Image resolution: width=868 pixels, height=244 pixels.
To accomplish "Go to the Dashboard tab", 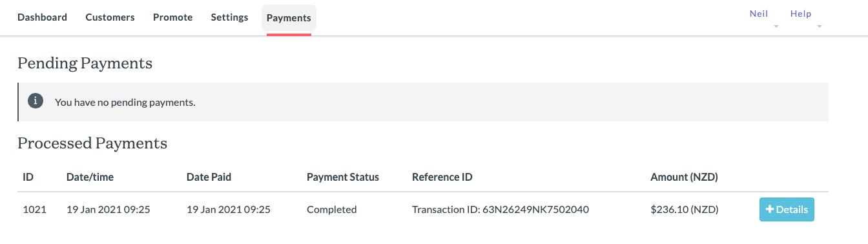I will pyautogui.click(x=42, y=17).
